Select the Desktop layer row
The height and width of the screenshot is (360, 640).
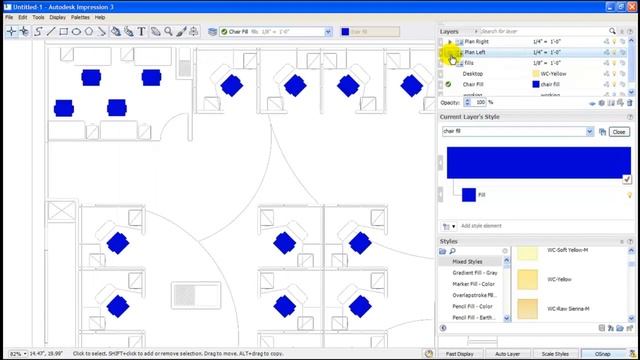pyautogui.click(x=533, y=73)
